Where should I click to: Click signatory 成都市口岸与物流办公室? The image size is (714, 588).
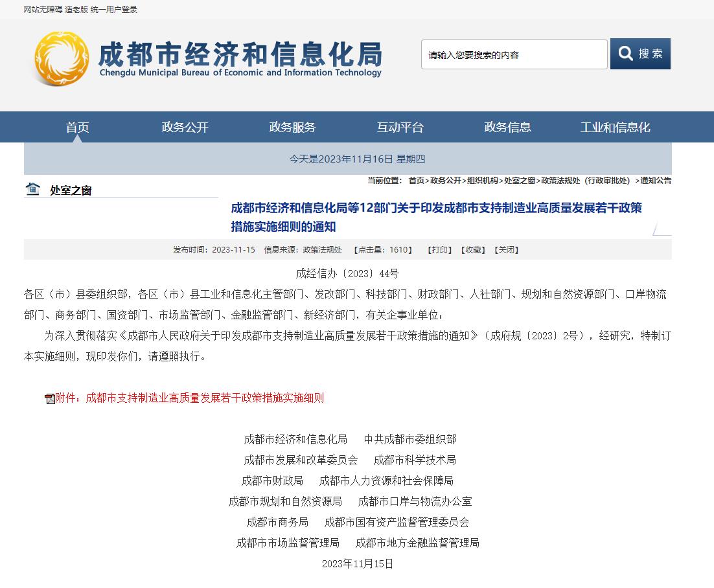(415, 501)
